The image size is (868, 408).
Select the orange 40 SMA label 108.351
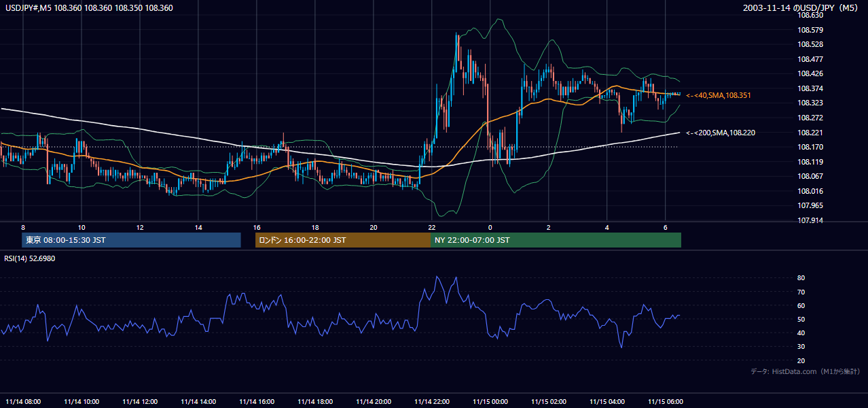tap(719, 96)
